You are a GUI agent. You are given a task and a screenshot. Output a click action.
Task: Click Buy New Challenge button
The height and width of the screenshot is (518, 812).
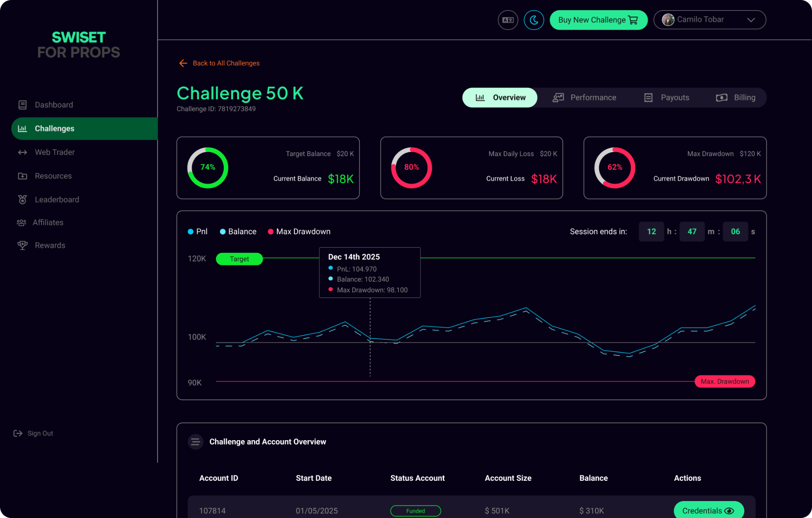click(x=598, y=20)
